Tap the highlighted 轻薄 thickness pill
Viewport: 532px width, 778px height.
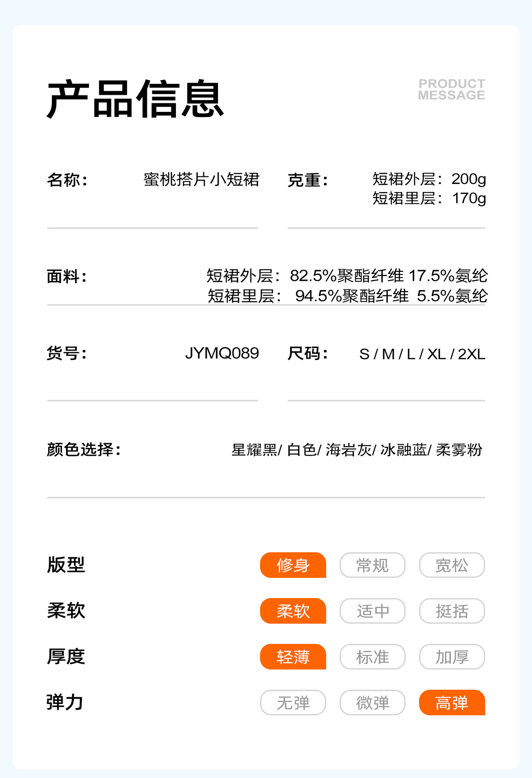pos(293,656)
